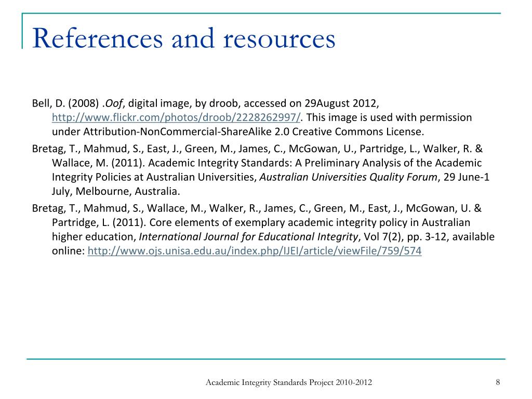Click the italic 'Oof' image title
Screen dimensions: 532x399
pos(114,103)
